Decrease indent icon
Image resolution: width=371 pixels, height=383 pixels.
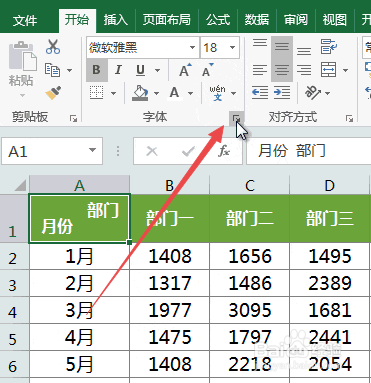click(x=260, y=93)
